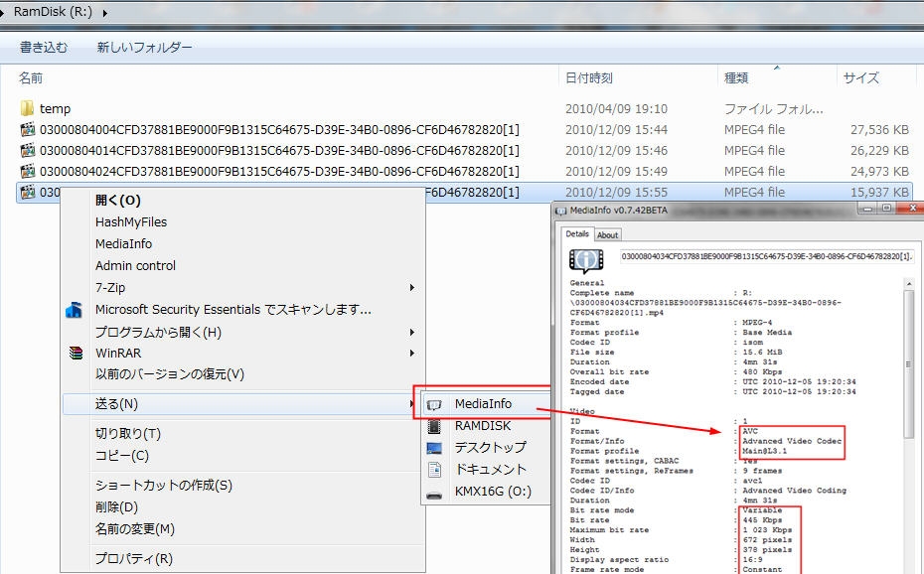Select 削除(D) in the context menu

[x=116, y=506]
